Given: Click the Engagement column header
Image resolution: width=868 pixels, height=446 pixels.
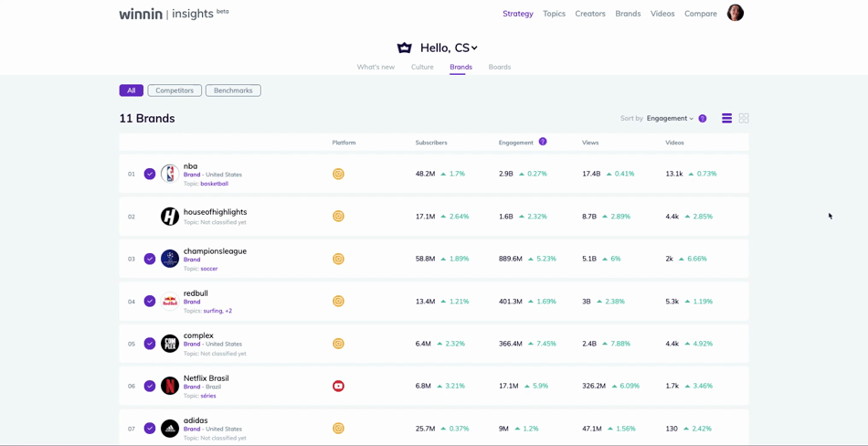Looking at the screenshot, I should (516, 143).
